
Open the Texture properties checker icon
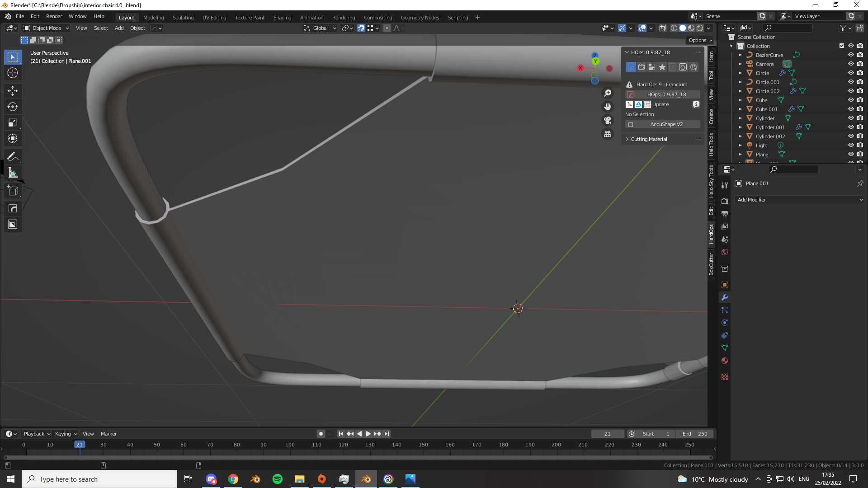[x=725, y=377]
